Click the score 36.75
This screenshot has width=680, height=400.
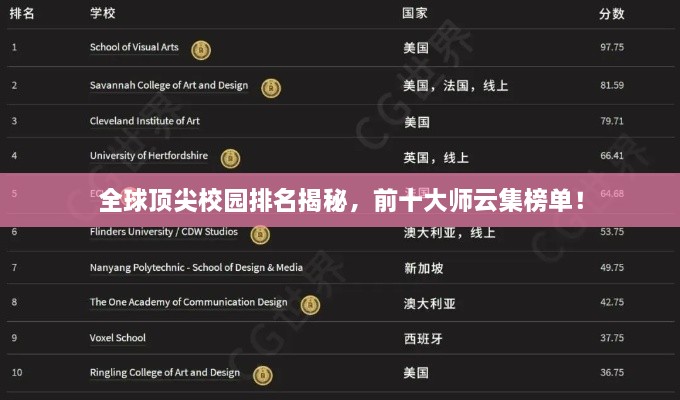(x=612, y=373)
